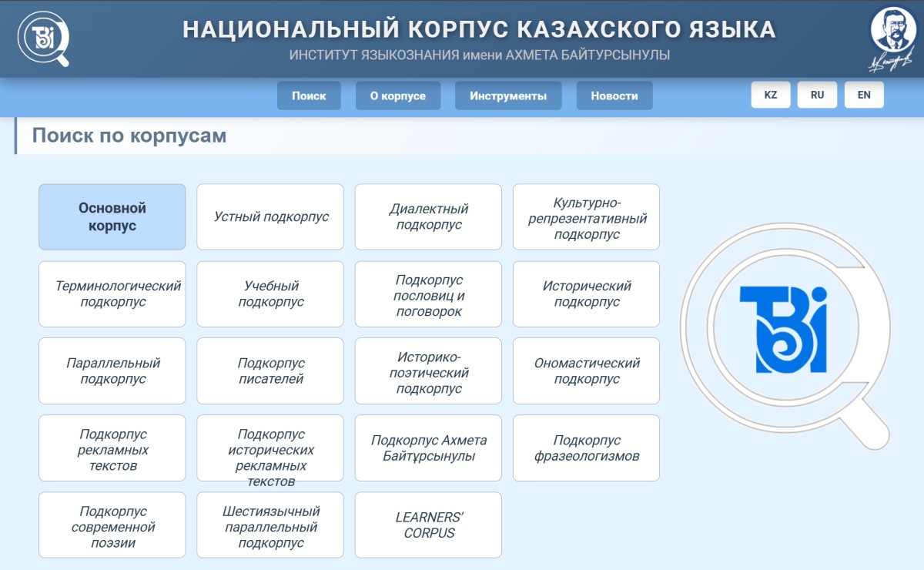The height and width of the screenshot is (570, 924).
Task: Open the О корпусе menu
Action: pyautogui.click(x=398, y=96)
